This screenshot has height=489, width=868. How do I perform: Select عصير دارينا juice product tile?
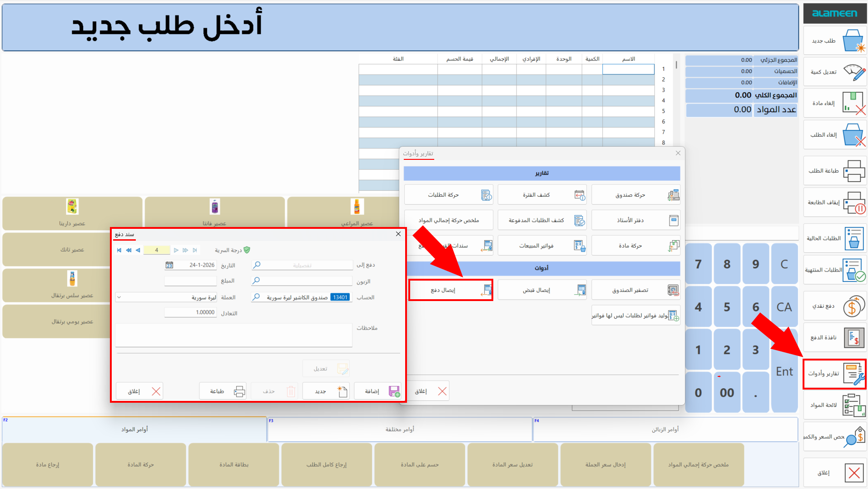pos(72,213)
